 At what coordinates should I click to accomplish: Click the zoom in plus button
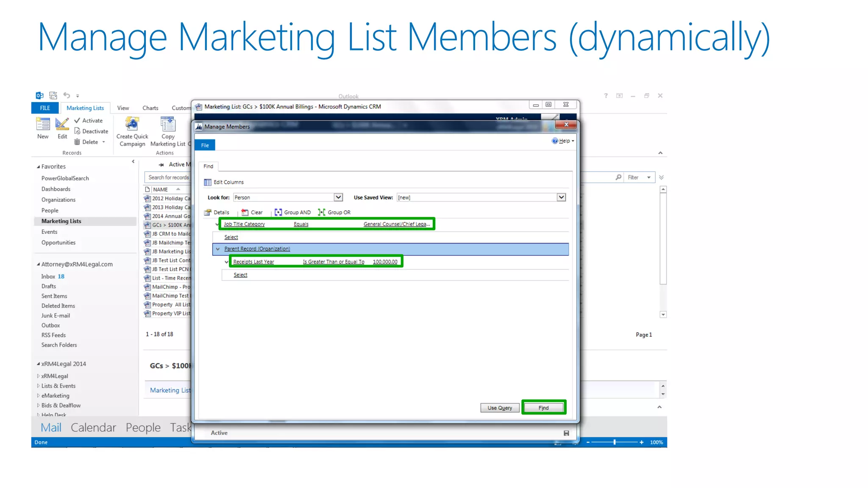642,442
